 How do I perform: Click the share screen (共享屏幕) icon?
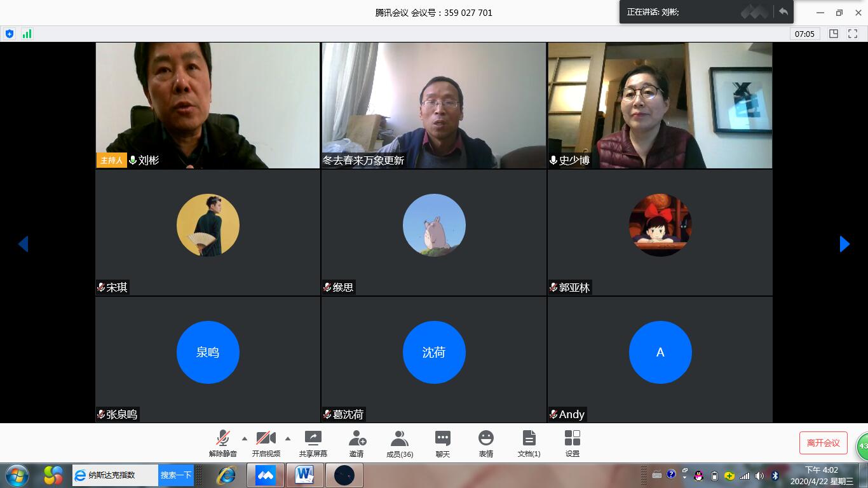point(313,443)
